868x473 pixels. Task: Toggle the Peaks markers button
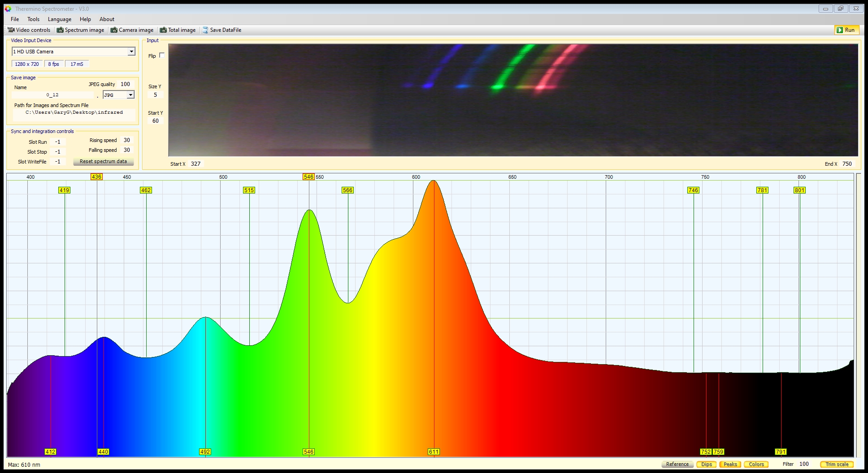[x=730, y=464]
